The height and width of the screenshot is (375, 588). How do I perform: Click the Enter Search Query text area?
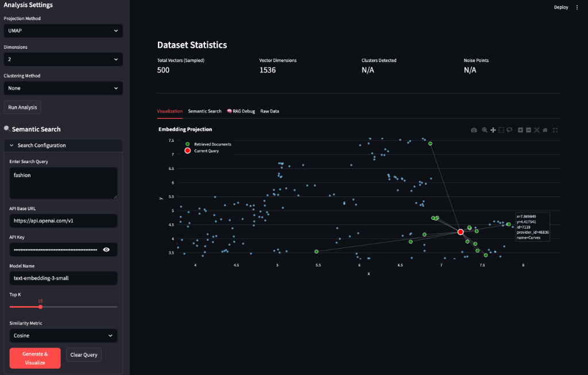click(63, 183)
